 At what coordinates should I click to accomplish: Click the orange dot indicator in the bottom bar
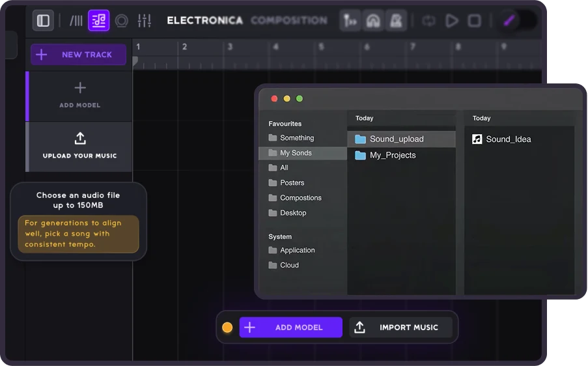pyautogui.click(x=227, y=328)
